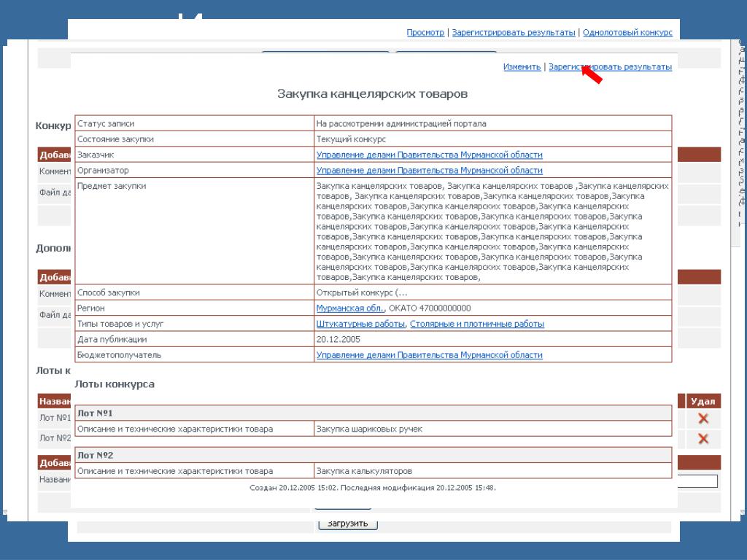Image resolution: width=747 pixels, height=560 pixels.
Task: Select the Однолотовый конкурс link
Action: 627,32
